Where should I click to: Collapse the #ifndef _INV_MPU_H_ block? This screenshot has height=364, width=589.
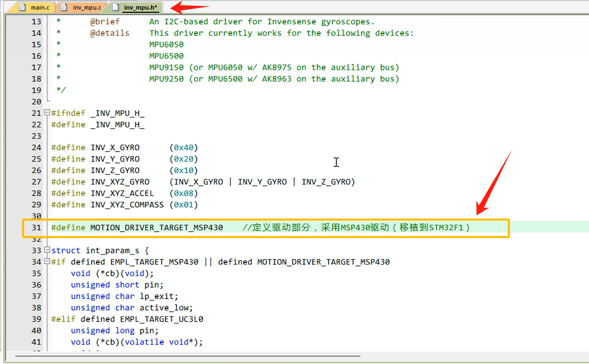(47, 113)
